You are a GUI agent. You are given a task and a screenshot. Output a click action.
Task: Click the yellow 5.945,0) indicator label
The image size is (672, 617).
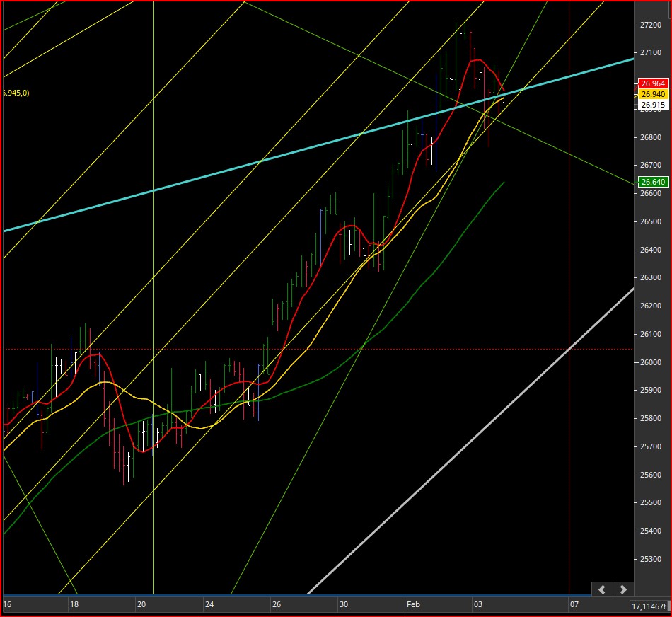click(16, 93)
